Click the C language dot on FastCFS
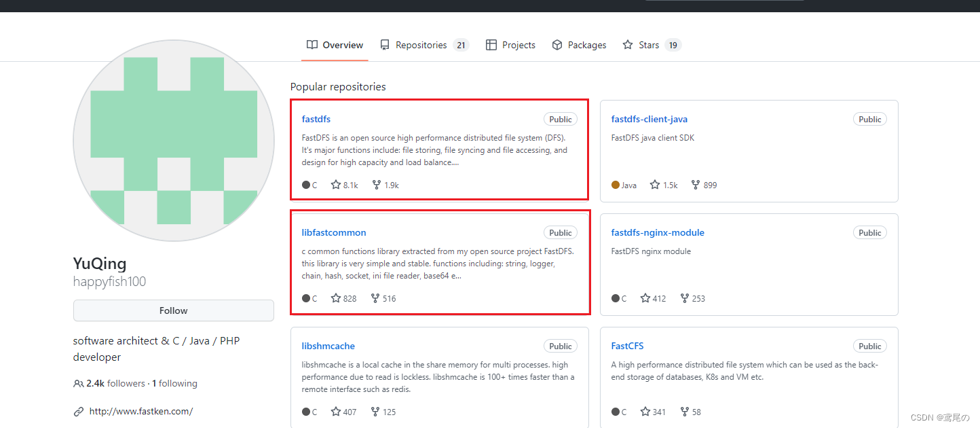This screenshot has width=980, height=428. [616, 412]
